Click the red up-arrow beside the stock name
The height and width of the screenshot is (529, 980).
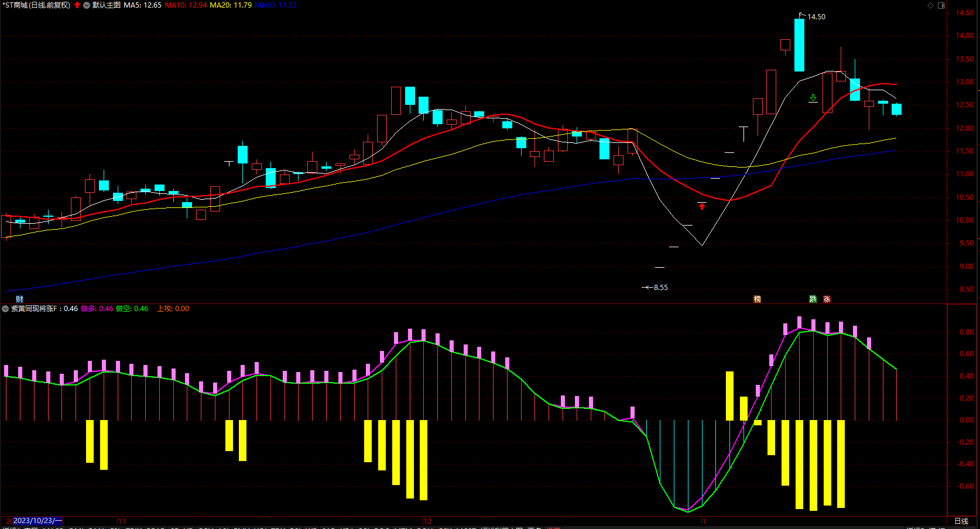tap(77, 5)
